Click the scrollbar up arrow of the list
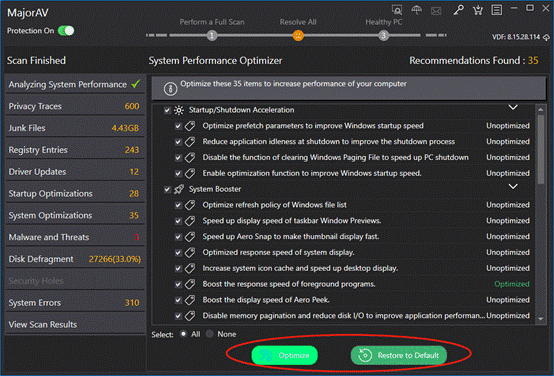 pyautogui.click(x=541, y=110)
